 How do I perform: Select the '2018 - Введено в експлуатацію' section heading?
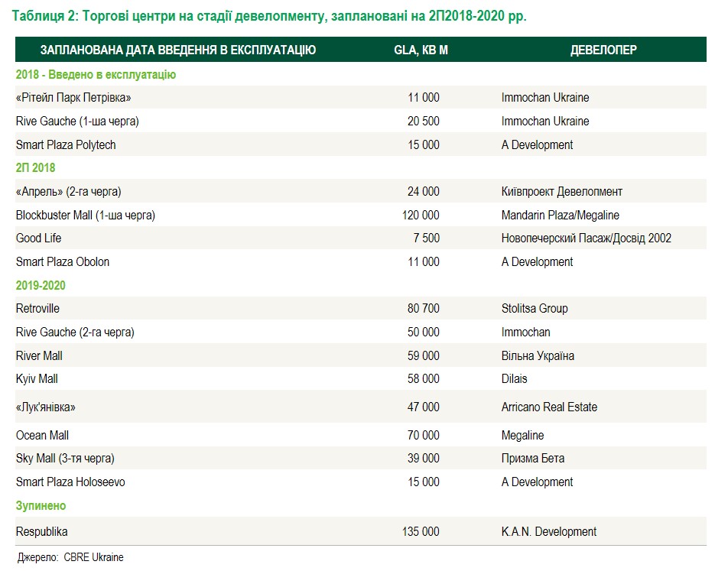point(96,74)
